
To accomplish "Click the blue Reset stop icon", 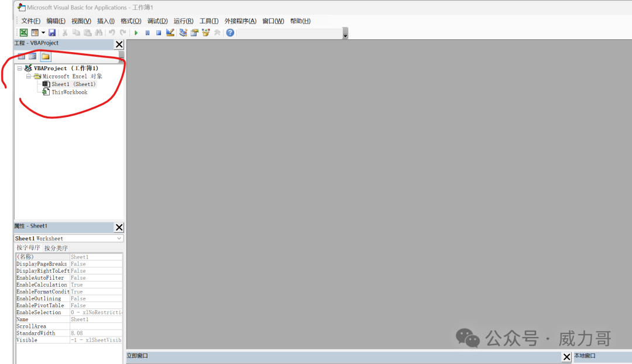I will [159, 33].
